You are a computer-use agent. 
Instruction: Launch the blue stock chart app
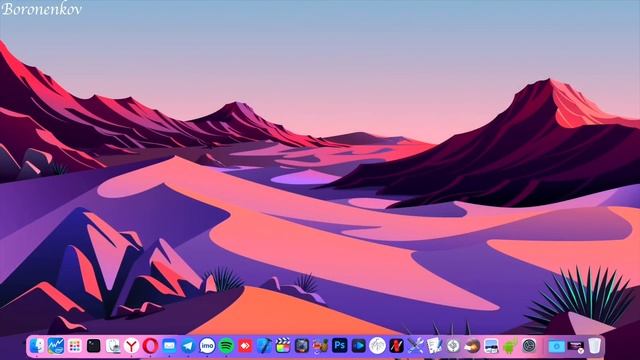coord(56,346)
